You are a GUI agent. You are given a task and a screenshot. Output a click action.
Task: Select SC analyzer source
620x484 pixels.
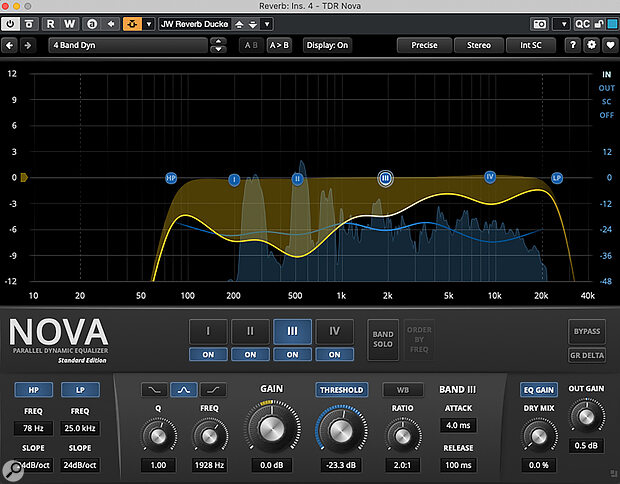[607, 102]
